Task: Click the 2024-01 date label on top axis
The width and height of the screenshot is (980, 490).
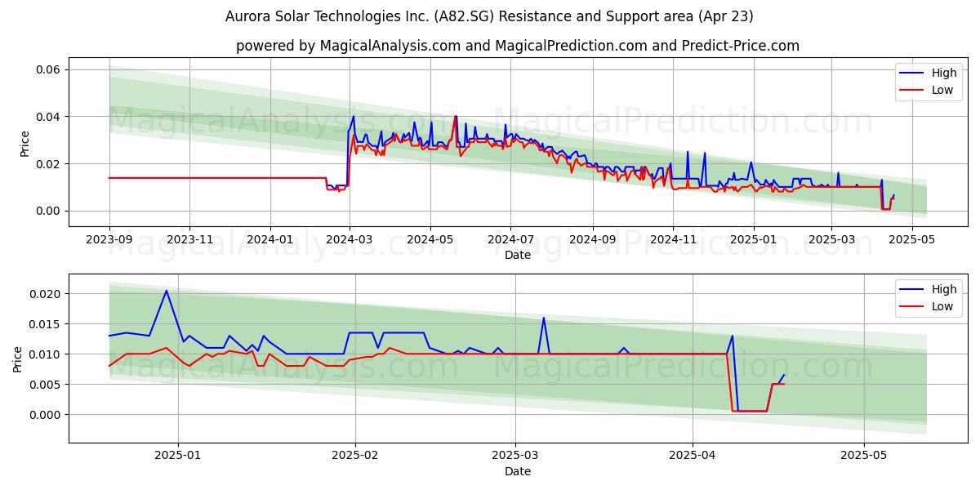Action: (269, 239)
